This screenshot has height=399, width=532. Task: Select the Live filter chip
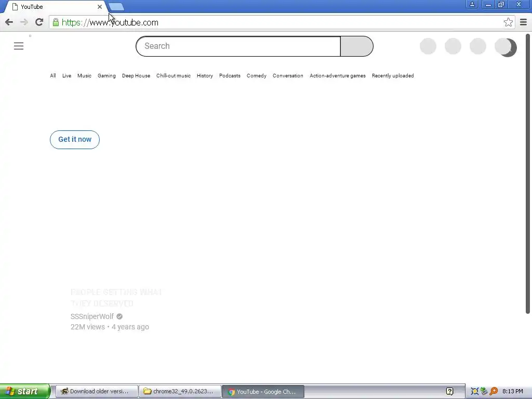67,76
